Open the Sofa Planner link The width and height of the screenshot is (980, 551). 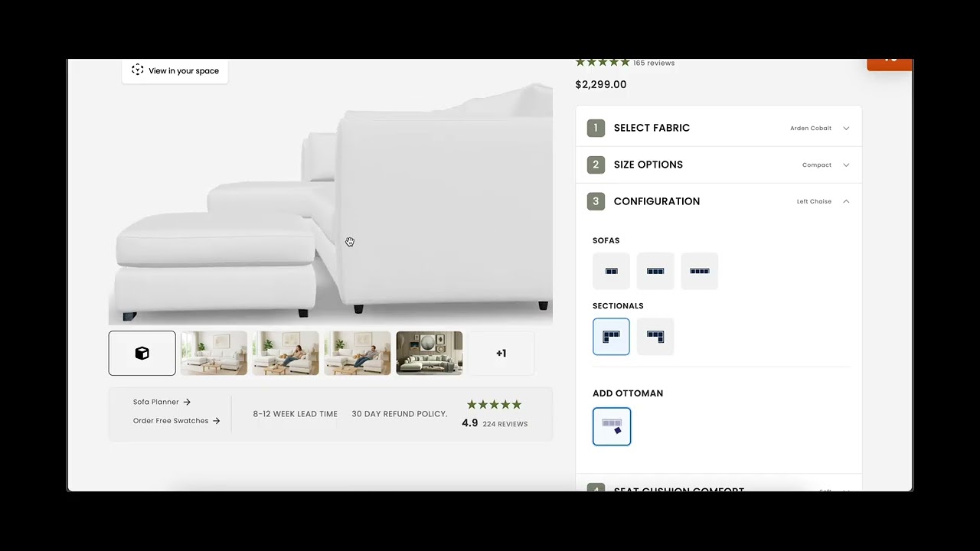(x=162, y=402)
